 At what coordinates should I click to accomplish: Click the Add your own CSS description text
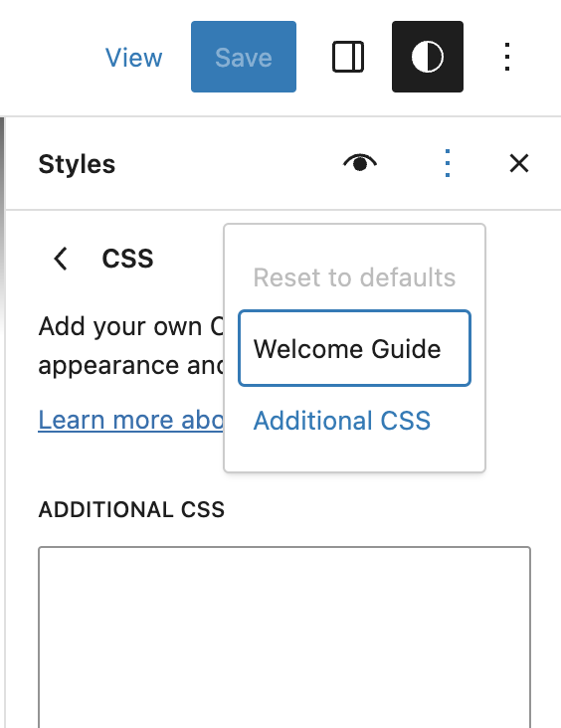[131, 346]
